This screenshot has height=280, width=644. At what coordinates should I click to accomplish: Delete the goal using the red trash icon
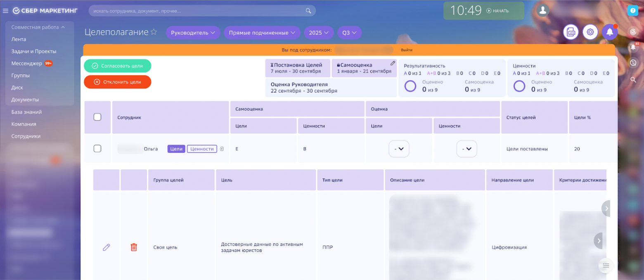point(133,247)
